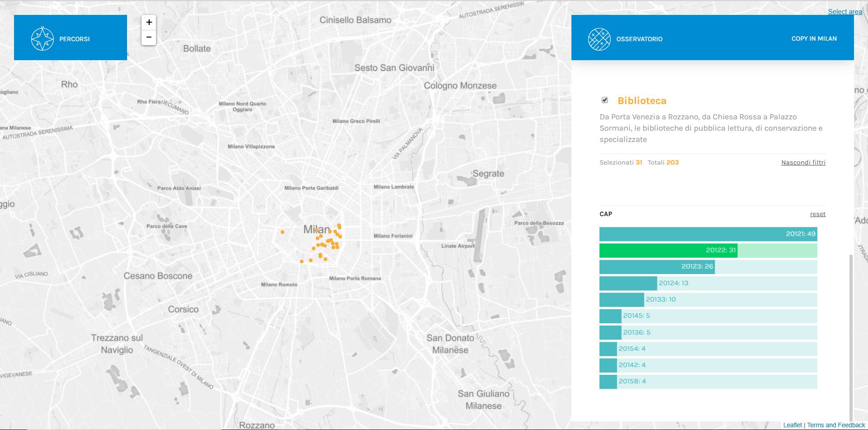
Task: Zoom out of the map
Action: [x=149, y=37]
